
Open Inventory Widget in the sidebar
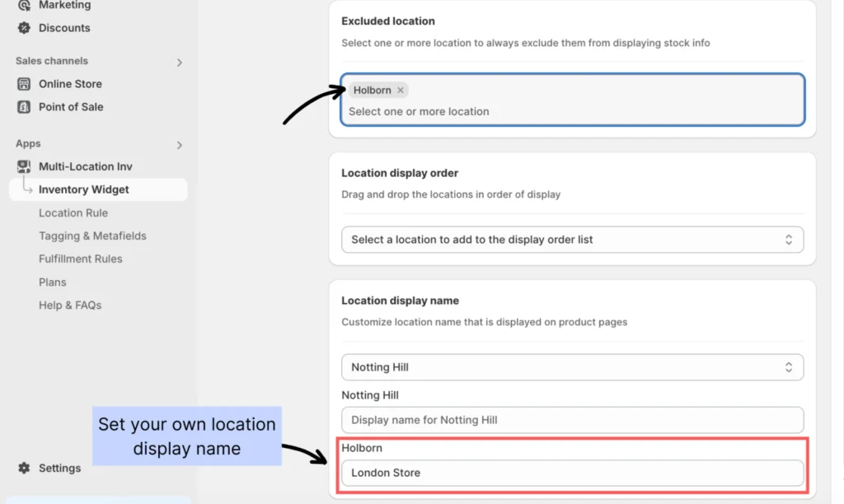tap(84, 189)
